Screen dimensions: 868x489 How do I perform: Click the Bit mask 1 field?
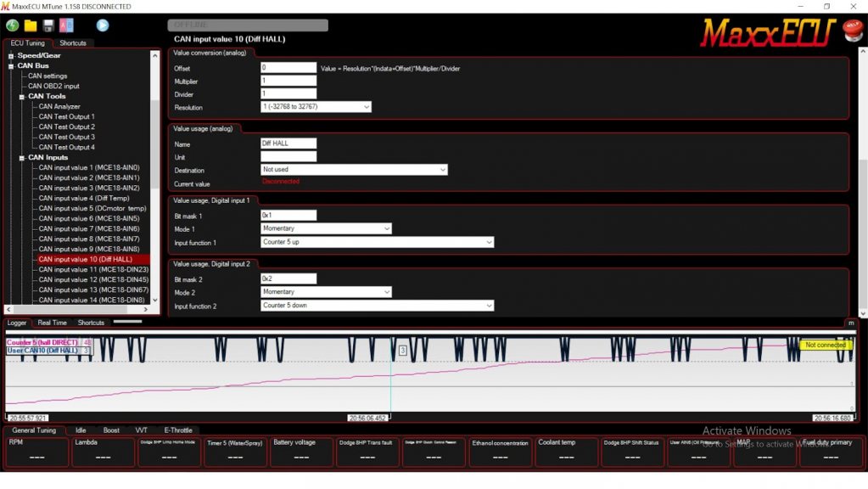288,216
